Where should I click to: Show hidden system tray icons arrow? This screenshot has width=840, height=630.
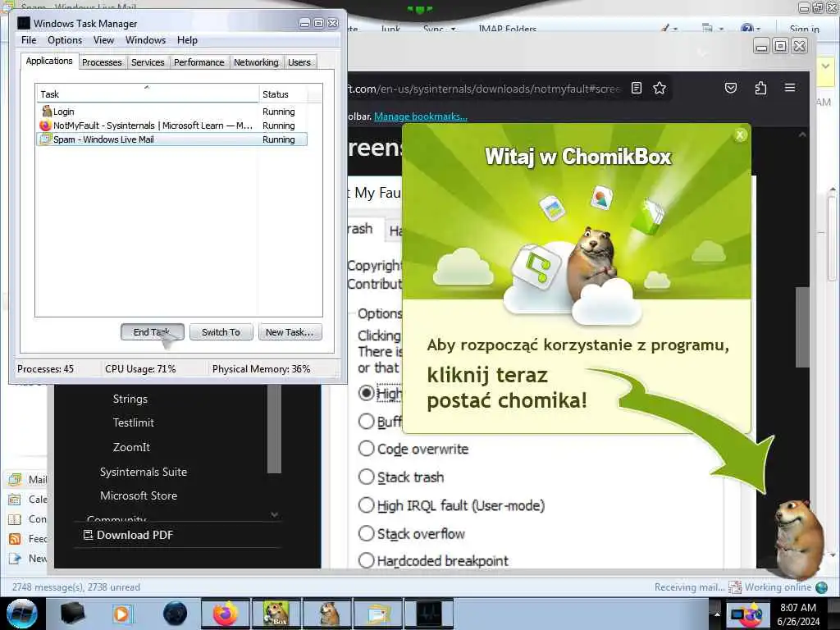click(717, 613)
